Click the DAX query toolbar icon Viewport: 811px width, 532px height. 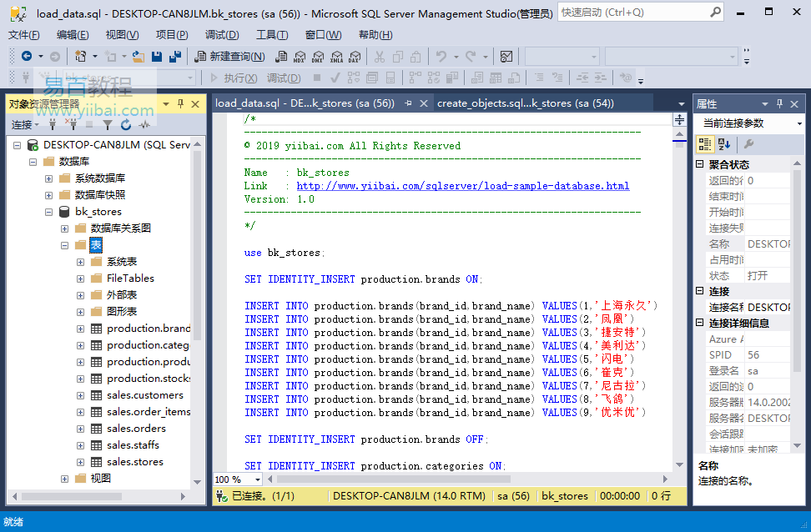click(x=355, y=57)
